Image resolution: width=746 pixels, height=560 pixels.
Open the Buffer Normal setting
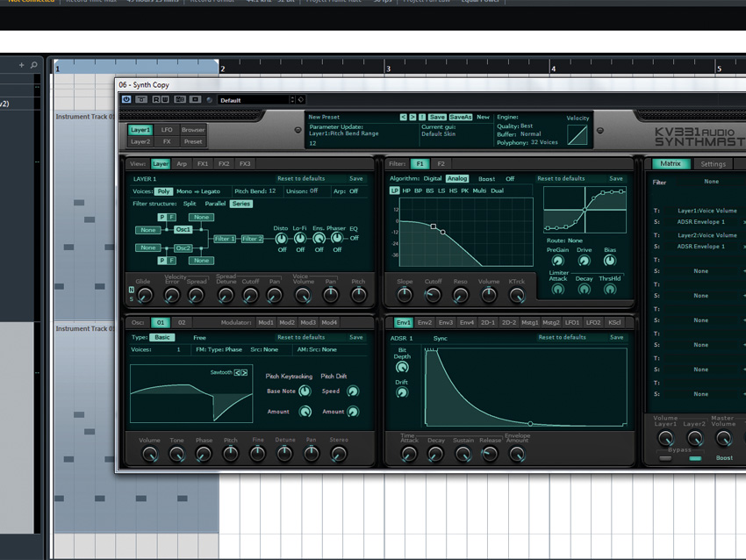519,134
